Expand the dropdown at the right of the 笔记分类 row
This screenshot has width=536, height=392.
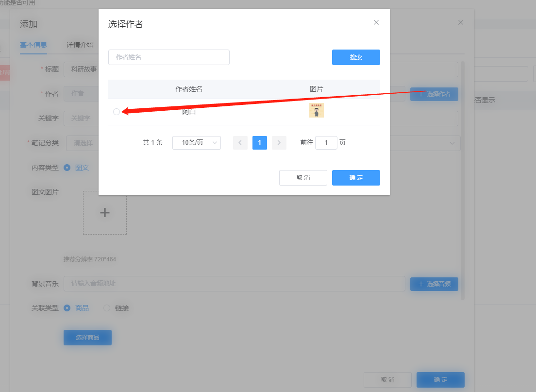(x=452, y=143)
